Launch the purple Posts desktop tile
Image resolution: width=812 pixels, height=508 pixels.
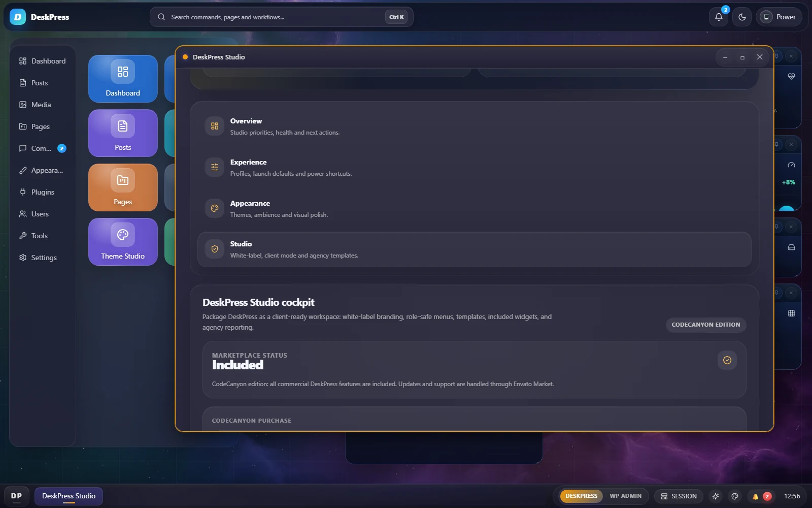(123, 133)
